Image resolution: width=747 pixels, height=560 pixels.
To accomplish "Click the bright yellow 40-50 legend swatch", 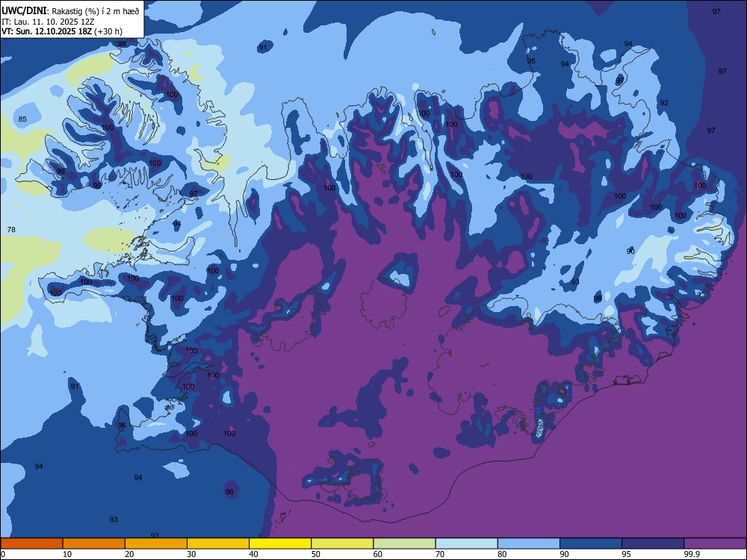I will click(280, 544).
